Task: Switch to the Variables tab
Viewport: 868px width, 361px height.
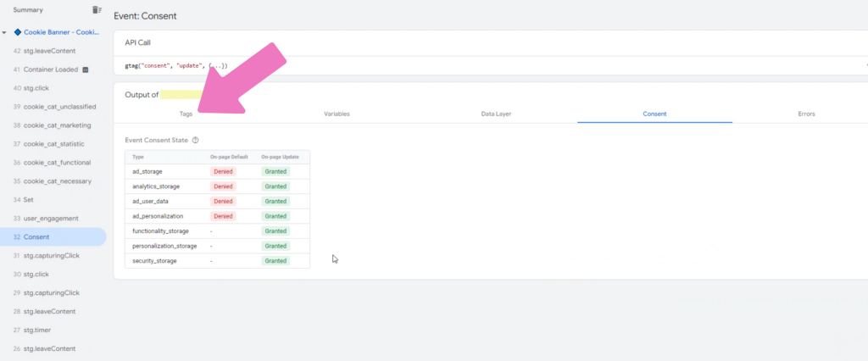Action: [337, 114]
